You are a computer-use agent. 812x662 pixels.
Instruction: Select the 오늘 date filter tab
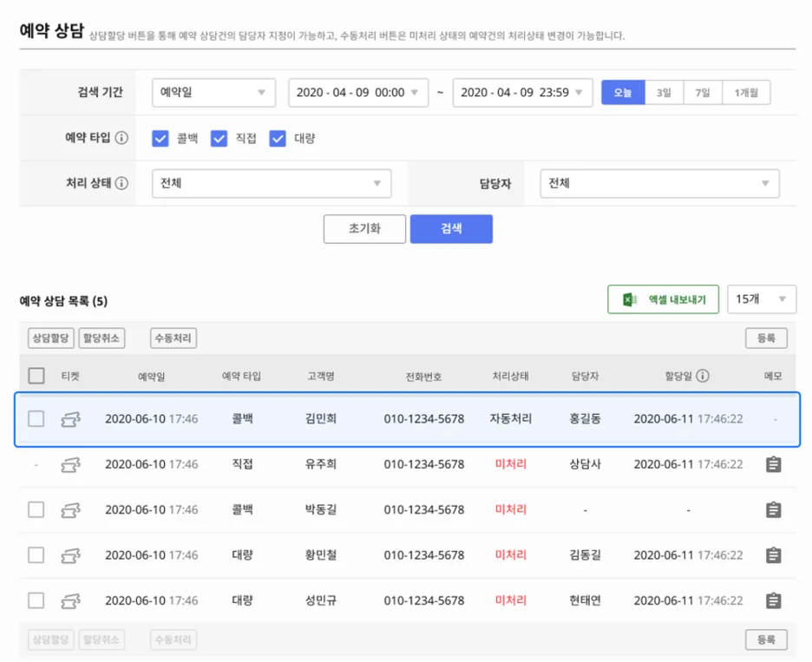pos(623,93)
